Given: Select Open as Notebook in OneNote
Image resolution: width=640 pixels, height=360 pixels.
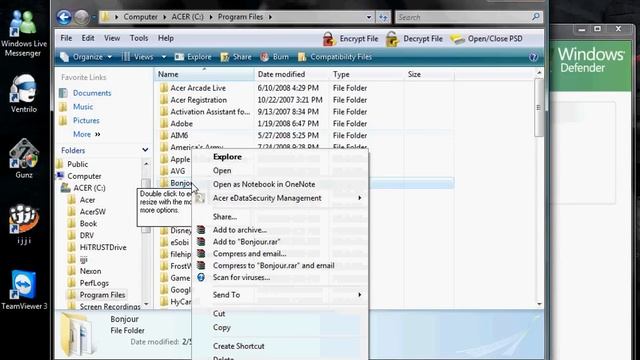Looking at the screenshot, I should [x=264, y=184].
